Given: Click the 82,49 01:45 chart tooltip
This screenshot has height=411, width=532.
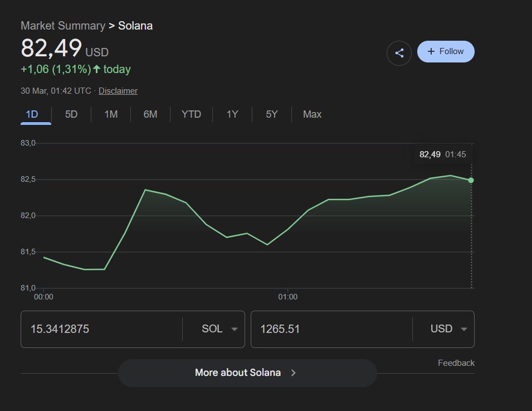Looking at the screenshot, I should [x=442, y=154].
